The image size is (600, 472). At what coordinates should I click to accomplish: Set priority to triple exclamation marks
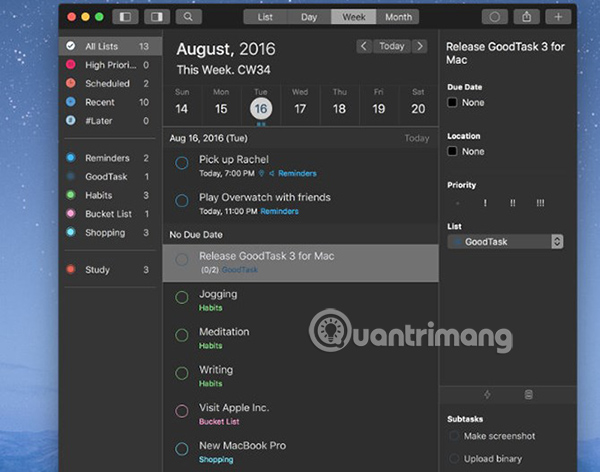540,204
